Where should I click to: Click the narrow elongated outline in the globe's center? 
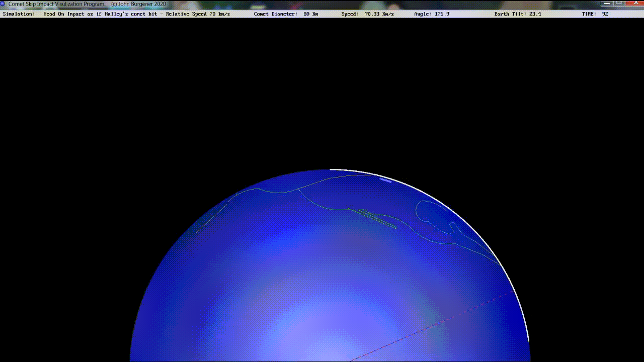(378, 219)
